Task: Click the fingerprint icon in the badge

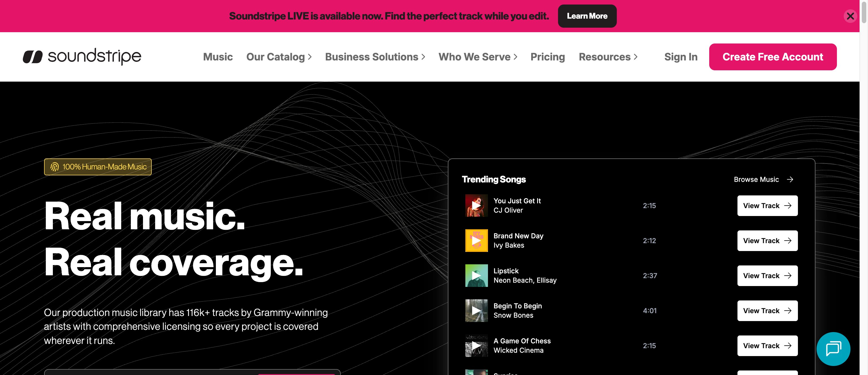Action: tap(55, 167)
